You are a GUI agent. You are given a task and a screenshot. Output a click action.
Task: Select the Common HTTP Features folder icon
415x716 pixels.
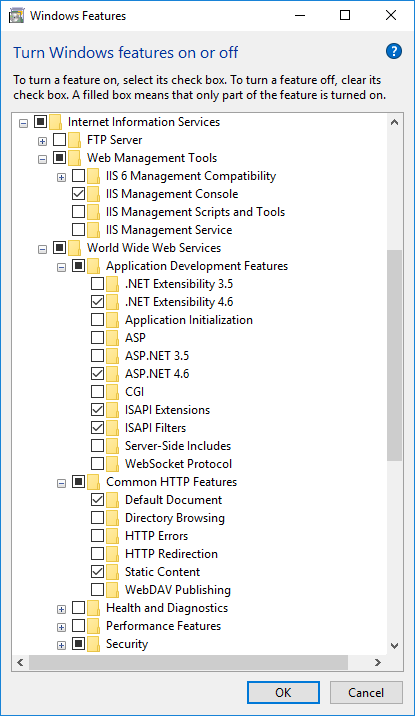(x=94, y=482)
